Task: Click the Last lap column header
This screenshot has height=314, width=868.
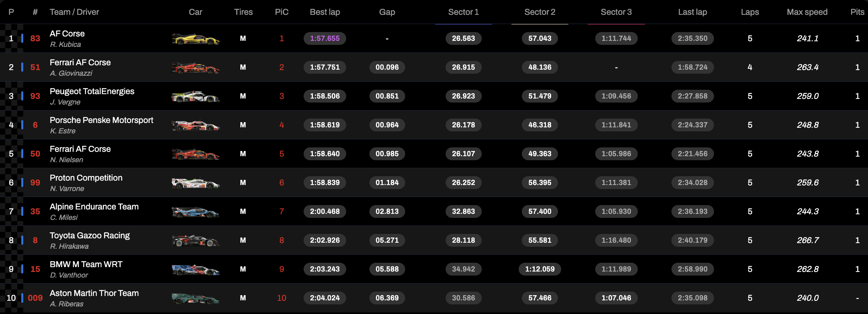Action: pyautogui.click(x=693, y=12)
